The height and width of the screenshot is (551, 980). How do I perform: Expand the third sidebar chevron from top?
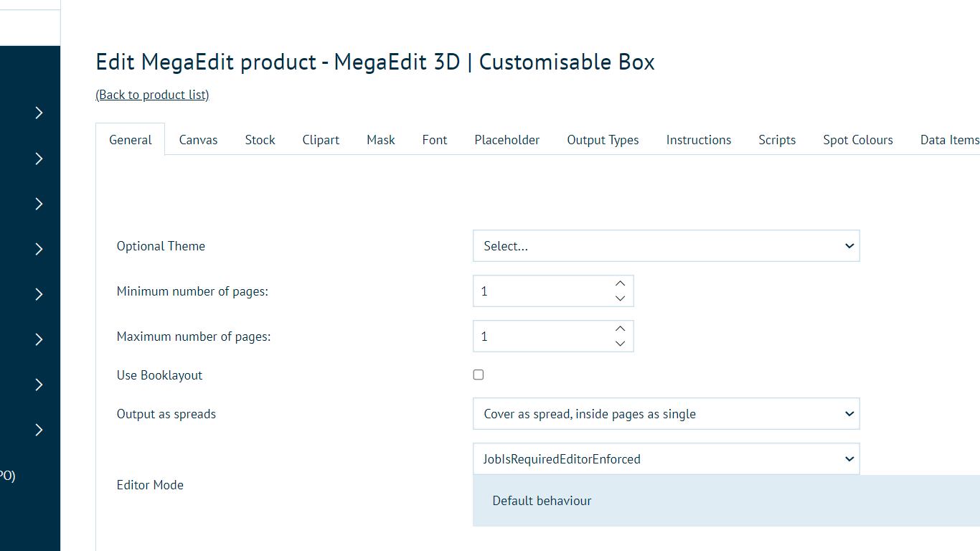click(x=39, y=204)
